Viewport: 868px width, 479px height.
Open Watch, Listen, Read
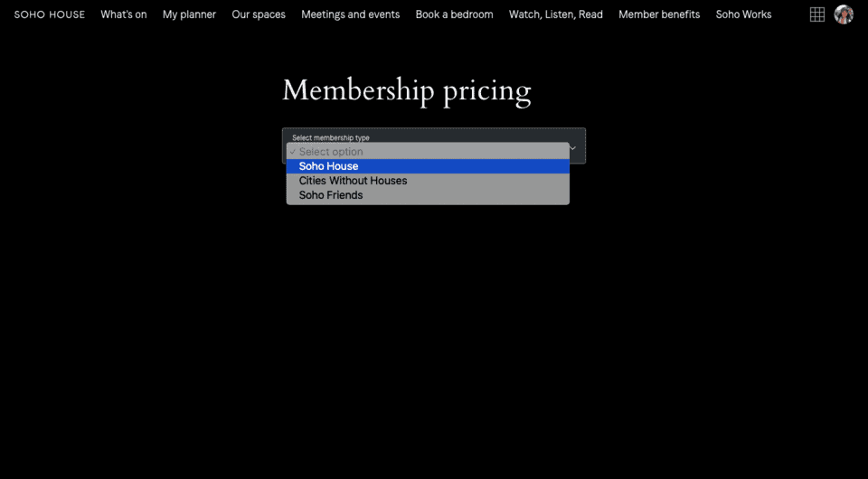556,14
